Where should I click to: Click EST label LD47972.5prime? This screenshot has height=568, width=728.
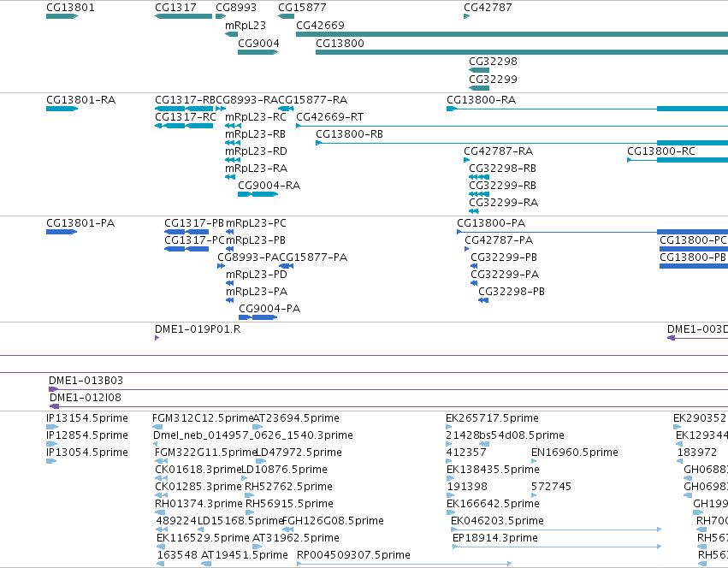click(299, 453)
